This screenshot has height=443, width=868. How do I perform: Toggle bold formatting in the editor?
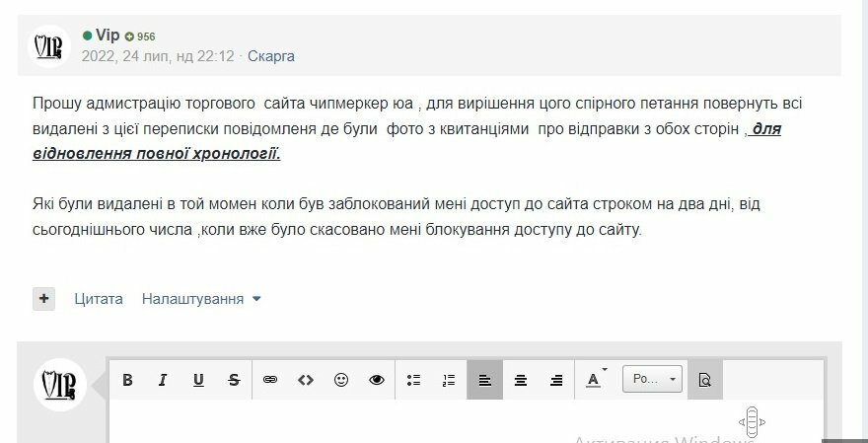point(127,380)
